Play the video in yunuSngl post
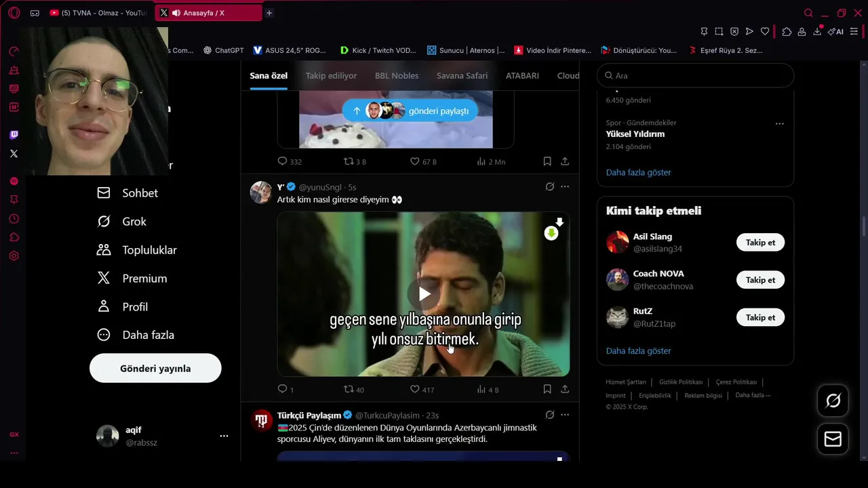This screenshot has height=488, width=868. [x=423, y=293]
